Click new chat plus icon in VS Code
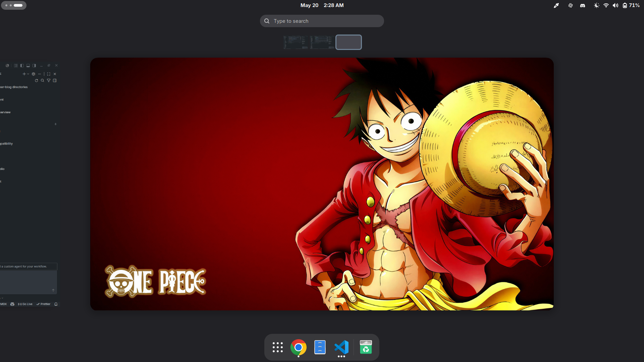Image resolution: width=644 pixels, height=362 pixels. tap(24, 74)
